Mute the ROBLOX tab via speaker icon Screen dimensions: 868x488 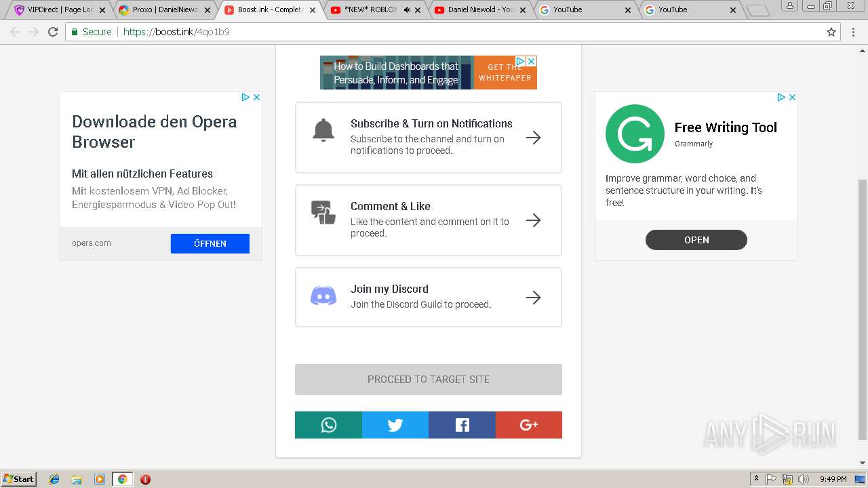coord(407,10)
